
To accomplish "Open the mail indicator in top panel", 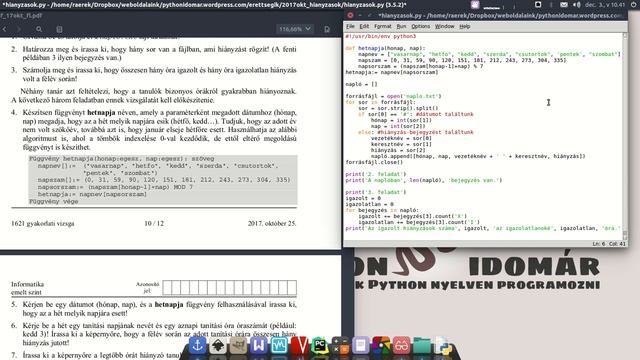I will tap(564, 4).
